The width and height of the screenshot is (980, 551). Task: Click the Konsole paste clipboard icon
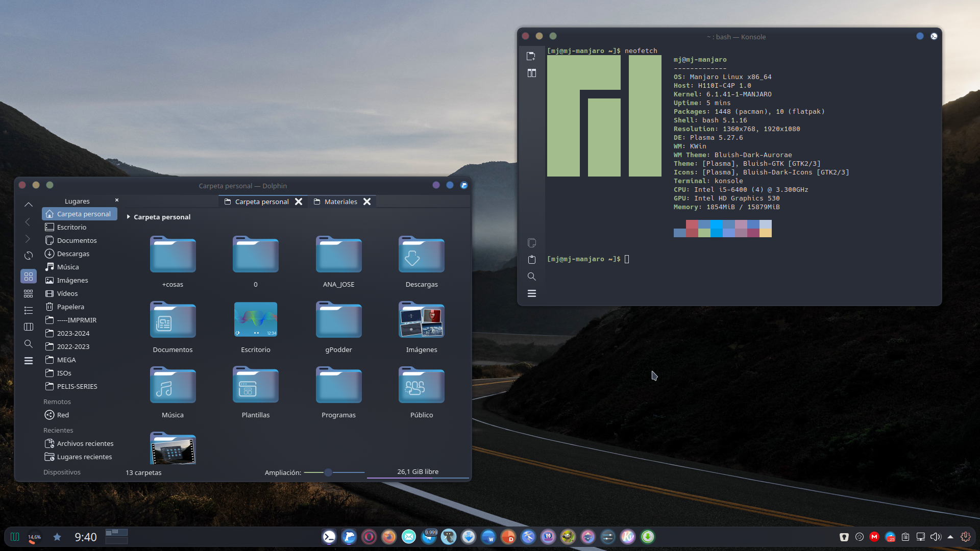(531, 260)
